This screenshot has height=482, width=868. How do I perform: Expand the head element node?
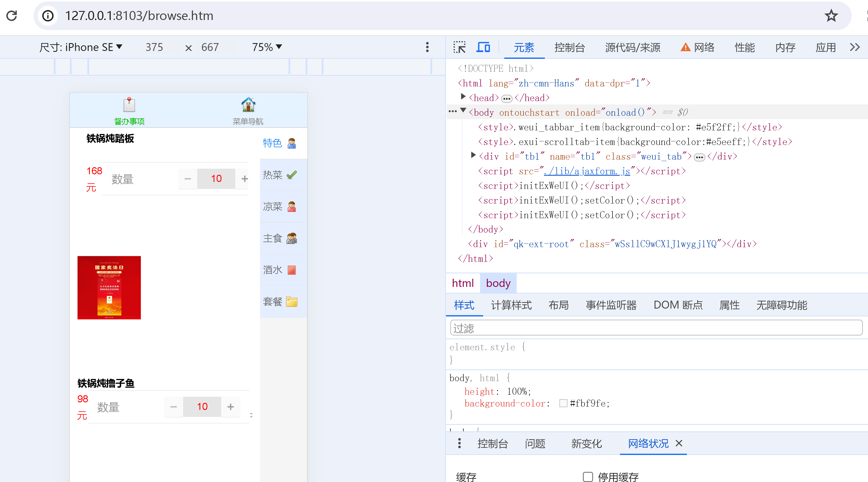463,97
